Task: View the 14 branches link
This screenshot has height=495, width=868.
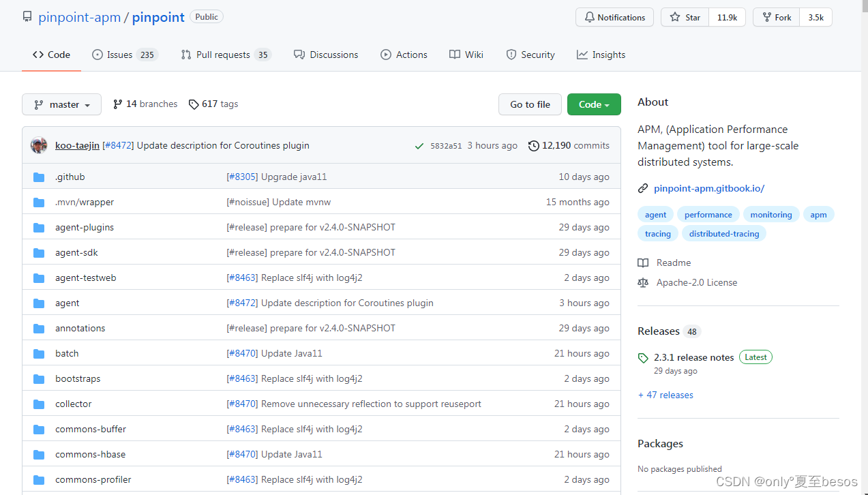Action: click(145, 104)
